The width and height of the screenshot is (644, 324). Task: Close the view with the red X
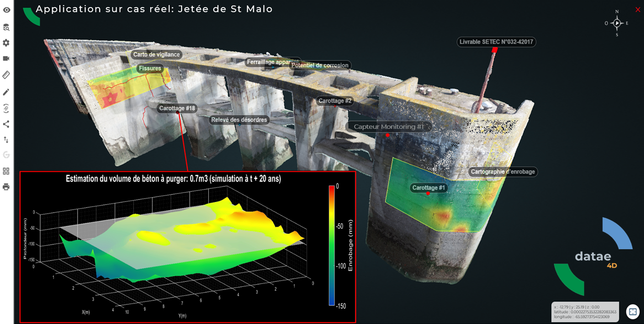pyautogui.click(x=638, y=10)
